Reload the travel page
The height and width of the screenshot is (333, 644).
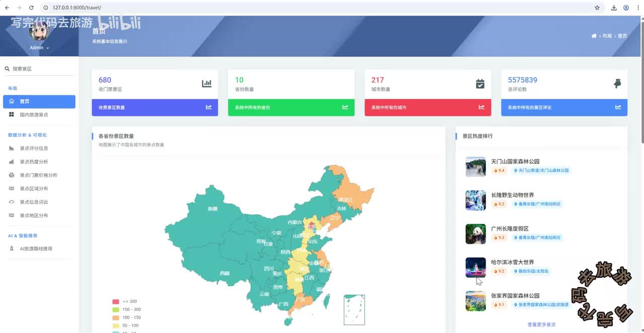[31, 8]
